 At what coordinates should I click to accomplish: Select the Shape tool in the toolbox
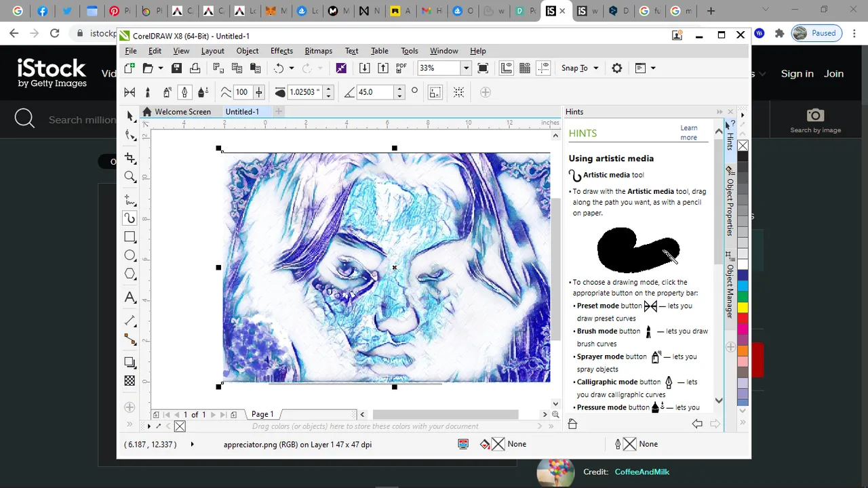point(130,136)
